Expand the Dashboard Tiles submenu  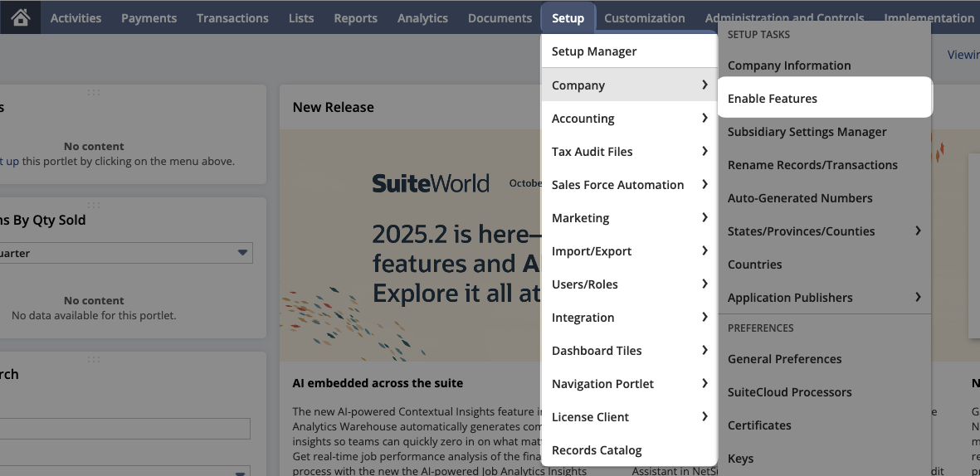point(629,350)
